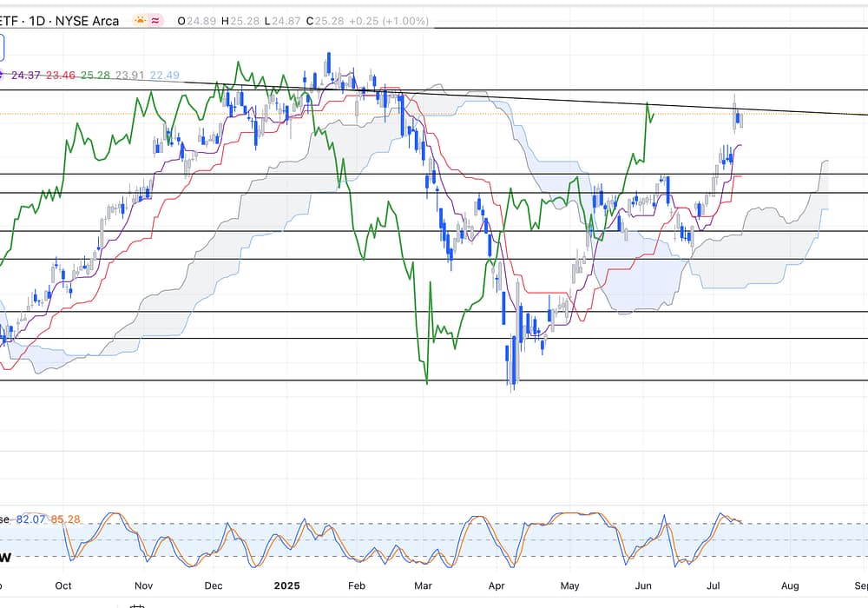Image resolution: width=868 pixels, height=608 pixels.
Task: Click the blue 82.07 oscillator value
Action: [x=30, y=519]
